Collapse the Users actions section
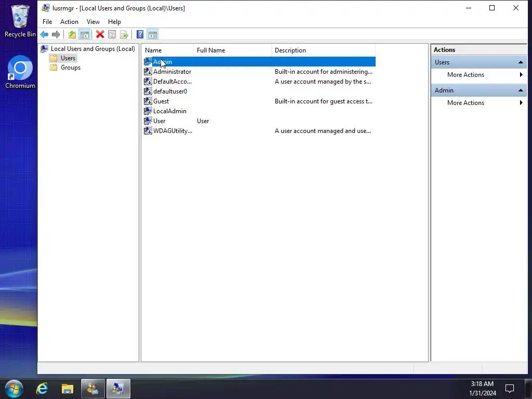This screenshot has height=399, width=532. [x=521, y=62]
